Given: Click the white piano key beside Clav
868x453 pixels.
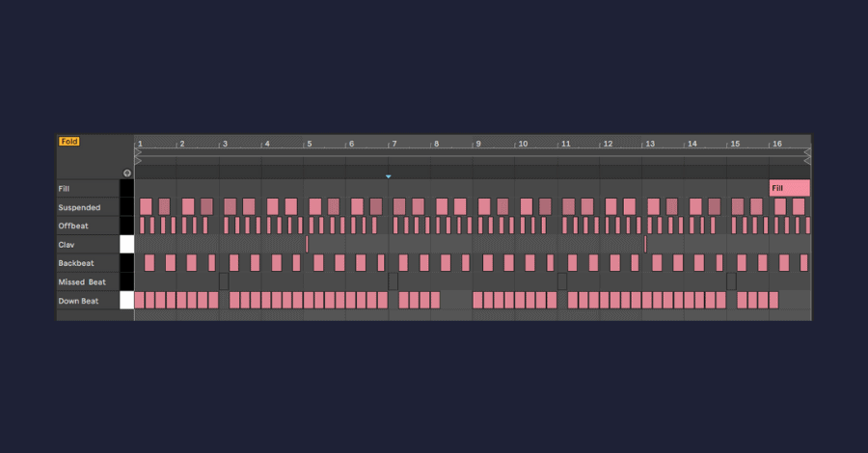Looking at the screenshot, I should tap(126, 245).
